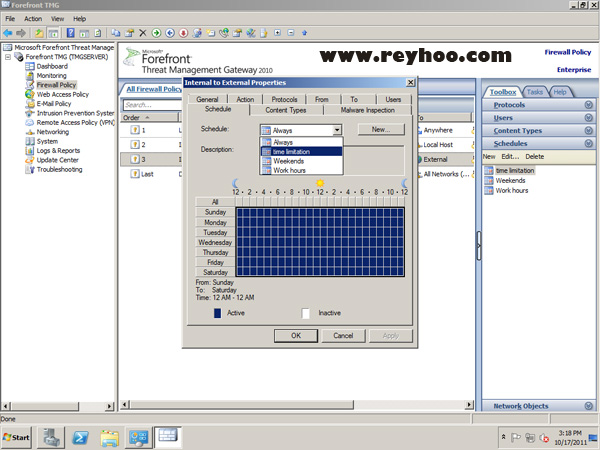
Task: Select the Inactive white color swatch
Action: pos(306,313)
